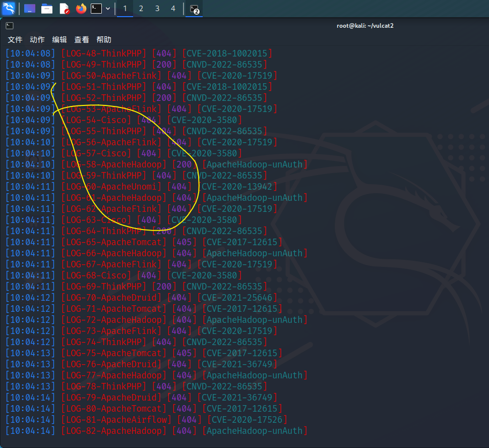Open the 动作 (Actions) menu
The image size is (489, 448).
tap(37, 40)
